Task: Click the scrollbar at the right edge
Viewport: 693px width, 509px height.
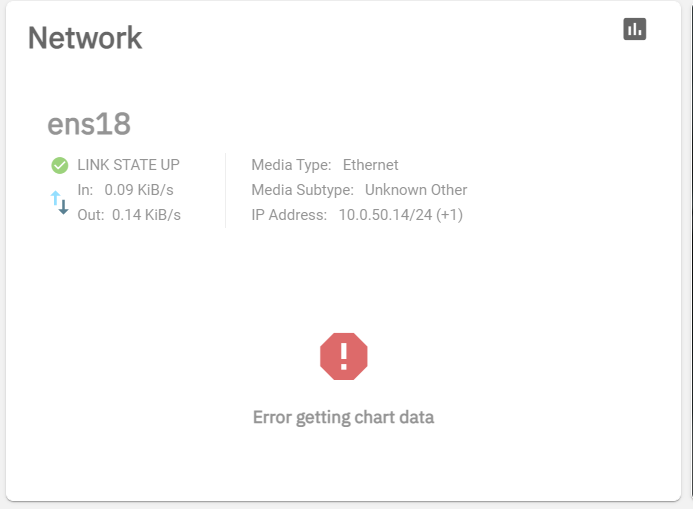Action: point(691,254)
